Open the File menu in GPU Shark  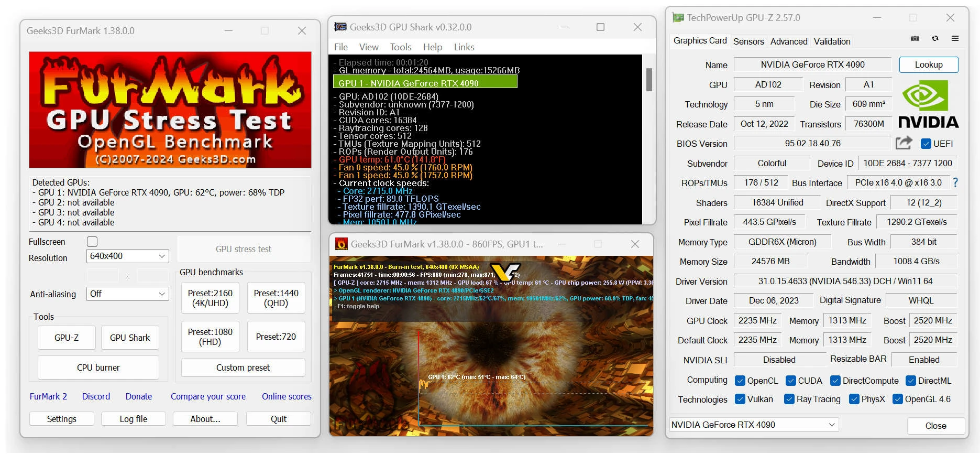point(341,47)
